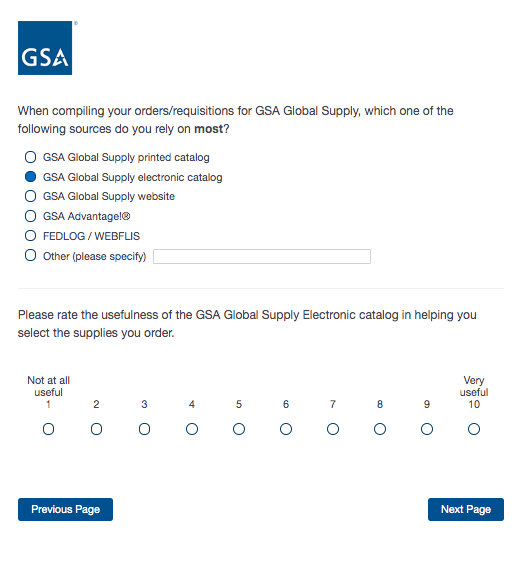Rate usefulness as 3
The image size is (523, 570).
pyautogui.click(x=144, y=429)
